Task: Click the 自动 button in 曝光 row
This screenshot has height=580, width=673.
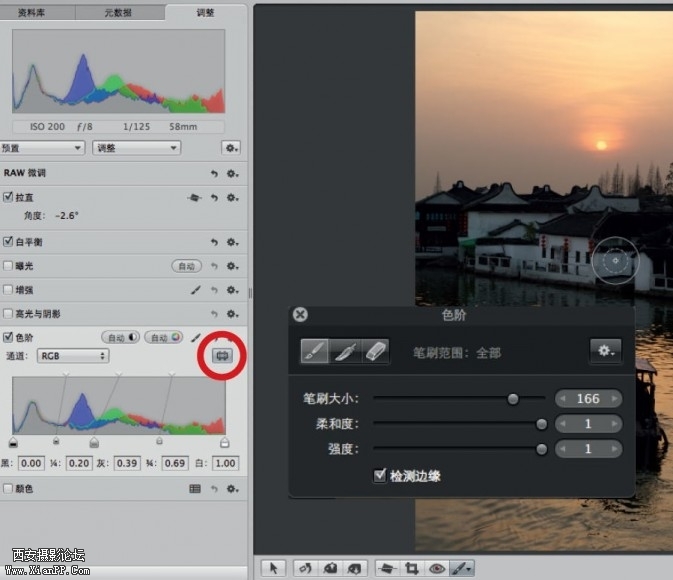Action: coord(185,266)
